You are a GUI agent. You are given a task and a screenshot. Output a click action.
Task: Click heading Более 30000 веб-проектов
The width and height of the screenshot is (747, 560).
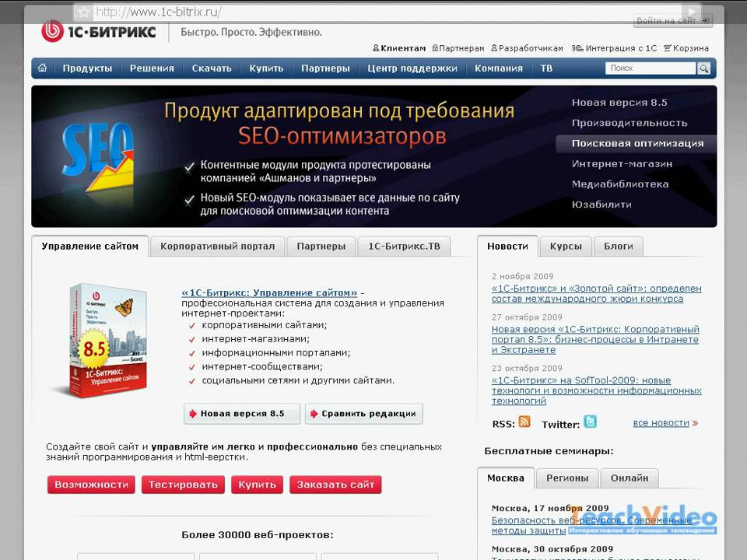[x=258, y=535]
